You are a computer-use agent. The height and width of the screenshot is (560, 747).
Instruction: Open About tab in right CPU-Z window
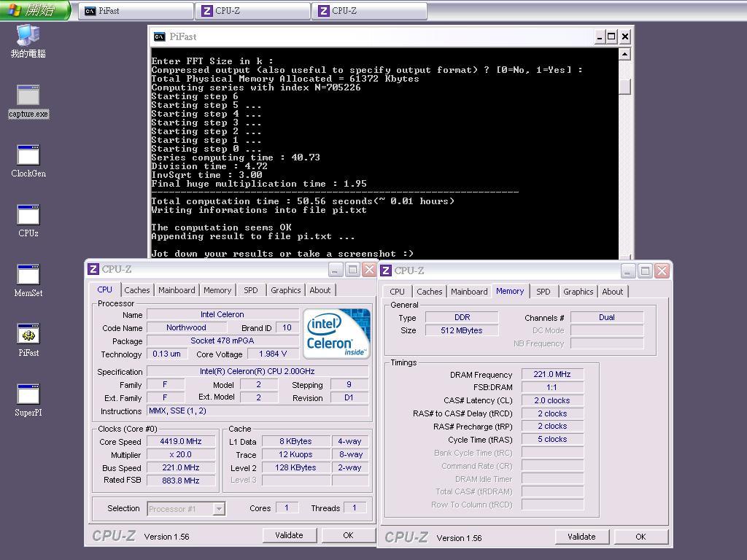(612, 292)
